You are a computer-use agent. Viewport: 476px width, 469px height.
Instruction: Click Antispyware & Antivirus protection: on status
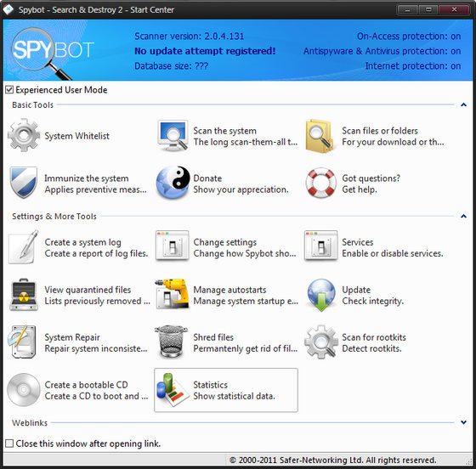pos(382,51)
